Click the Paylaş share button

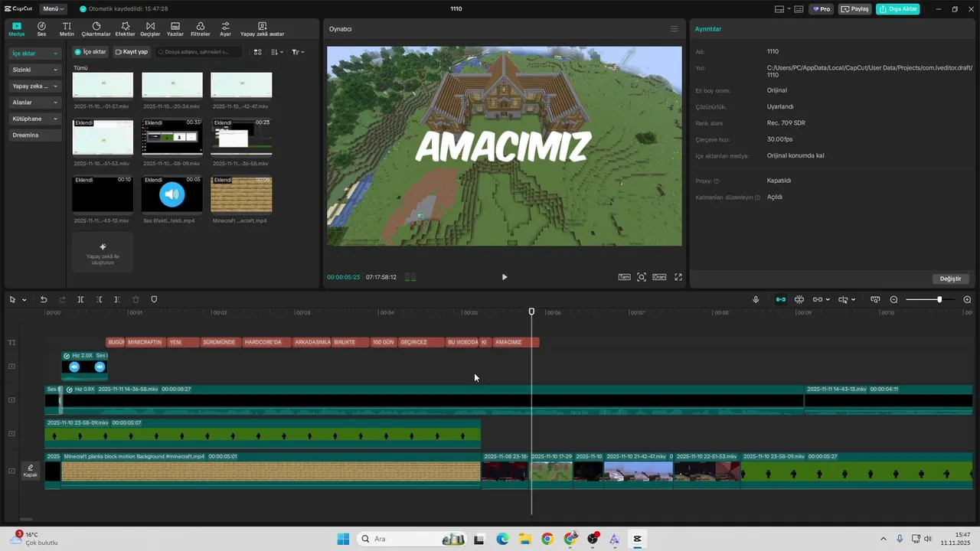(855, 9)
